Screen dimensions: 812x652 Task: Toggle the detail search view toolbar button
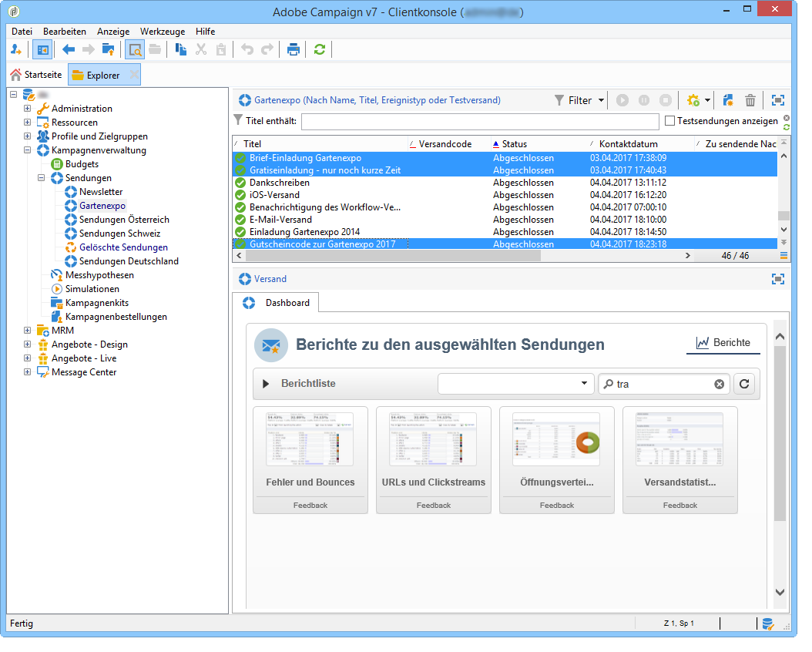click(135, 50)
